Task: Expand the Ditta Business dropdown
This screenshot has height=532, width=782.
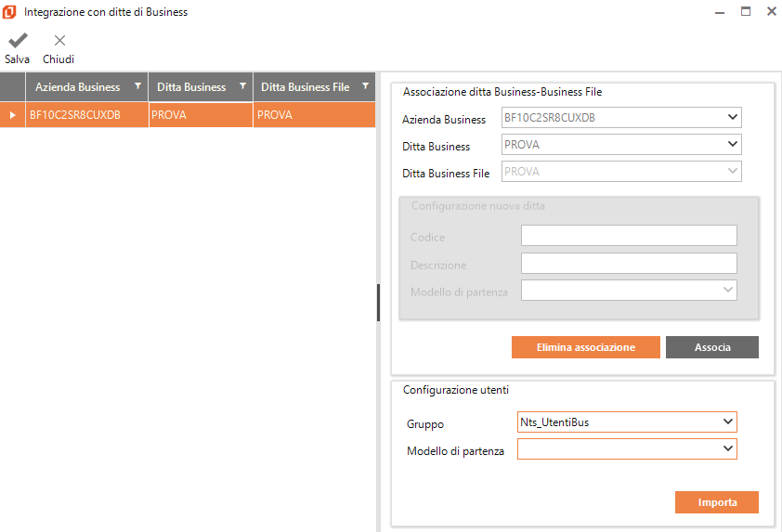Action: (x=732, y=144)
